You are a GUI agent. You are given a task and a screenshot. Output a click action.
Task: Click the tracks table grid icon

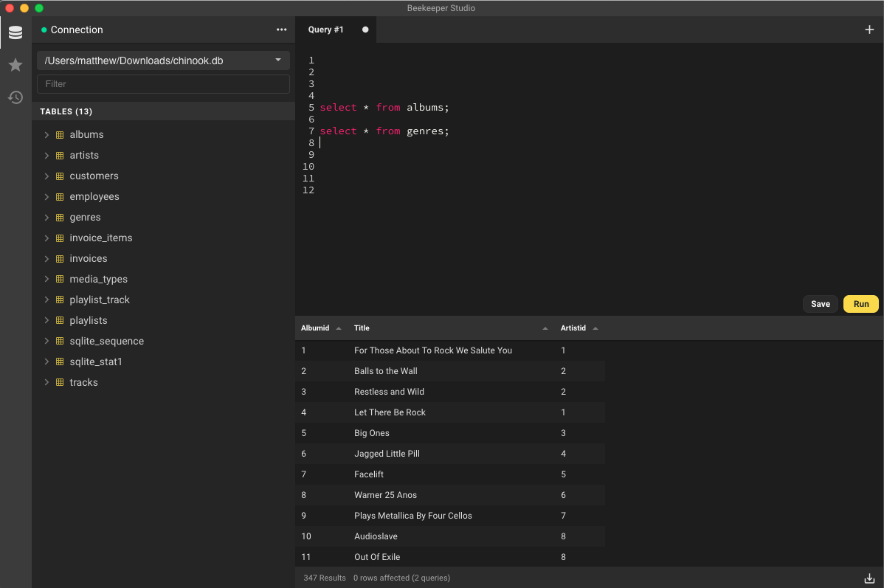pyautogui.click(x=60, y=382)
